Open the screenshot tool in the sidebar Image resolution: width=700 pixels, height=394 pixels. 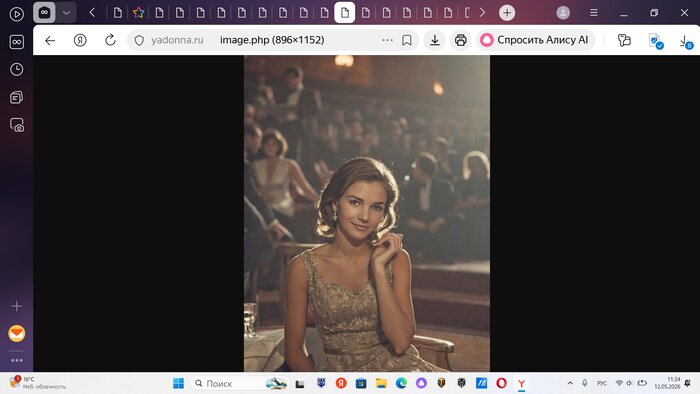point(17,125)
